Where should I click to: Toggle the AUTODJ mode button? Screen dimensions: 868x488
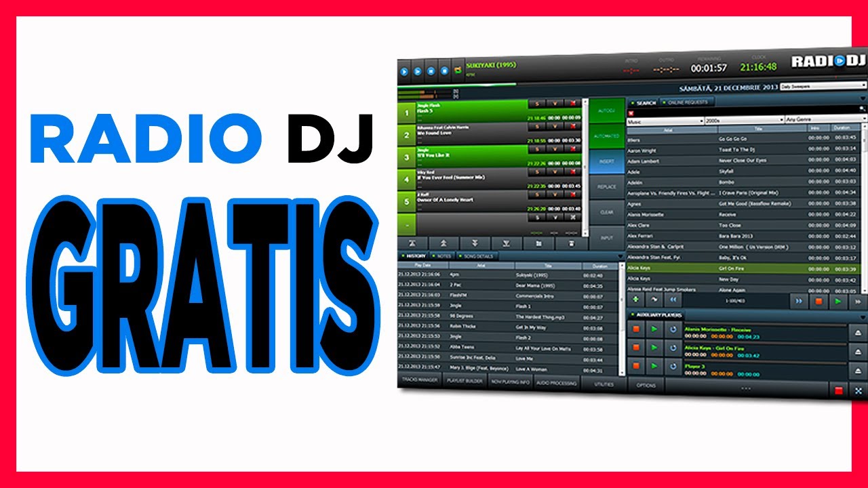click(x=606, y=110)
